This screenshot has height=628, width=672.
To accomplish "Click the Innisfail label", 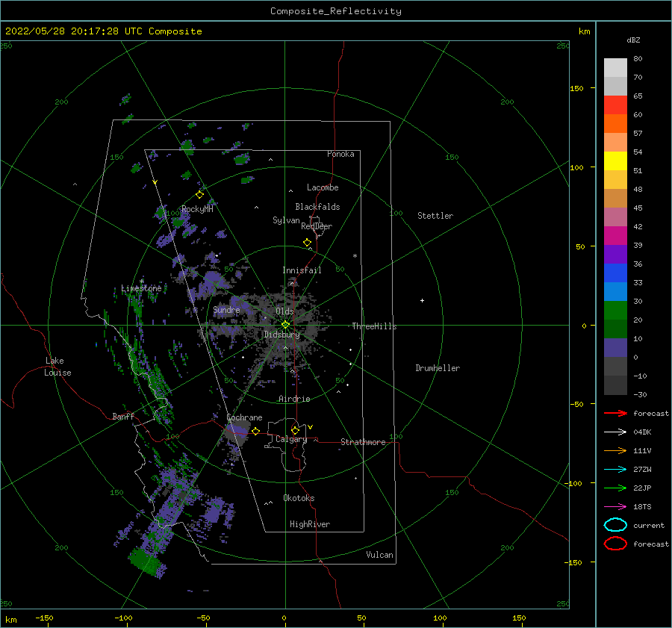I will tap(302, 270).
